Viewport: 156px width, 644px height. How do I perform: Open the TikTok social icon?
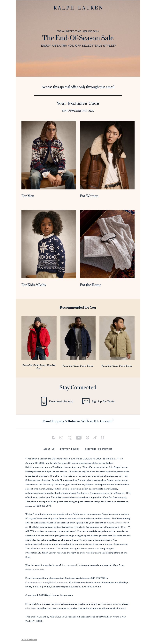click(95, 437)
